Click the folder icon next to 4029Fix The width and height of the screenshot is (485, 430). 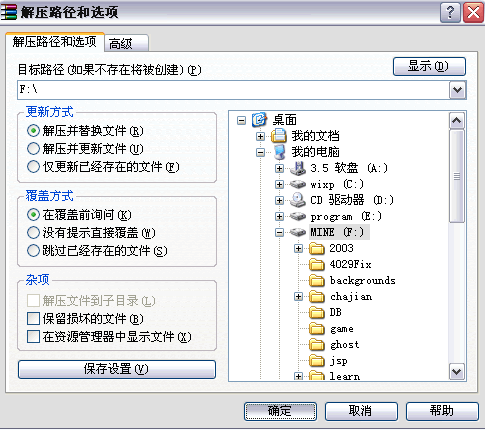(x=317, y=264)
